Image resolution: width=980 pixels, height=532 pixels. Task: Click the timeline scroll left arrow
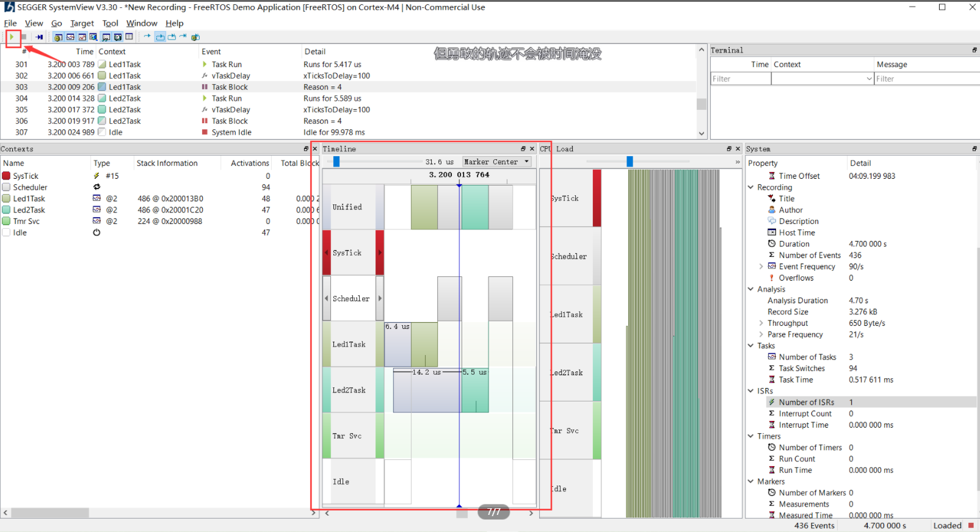pos(327,513)
